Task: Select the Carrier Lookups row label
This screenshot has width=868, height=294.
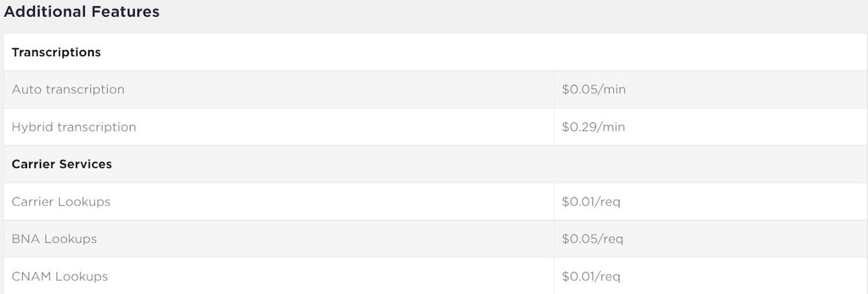Action: (61, 202)
